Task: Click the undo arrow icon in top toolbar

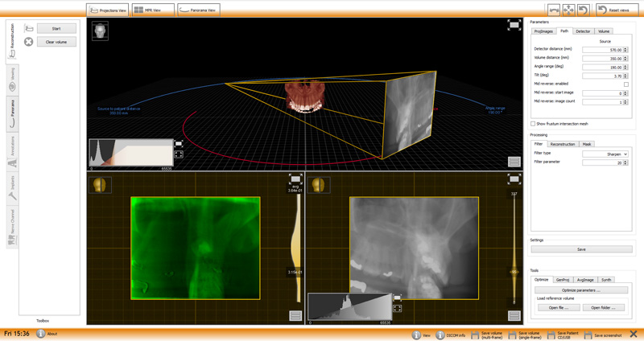Action: pos(584,10)
